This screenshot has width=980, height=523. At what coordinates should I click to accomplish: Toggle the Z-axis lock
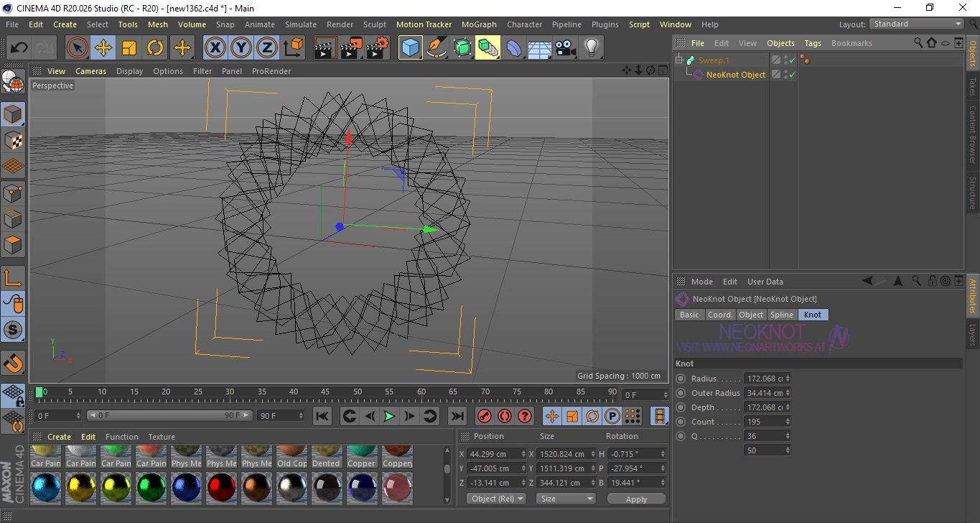point(267,48)
